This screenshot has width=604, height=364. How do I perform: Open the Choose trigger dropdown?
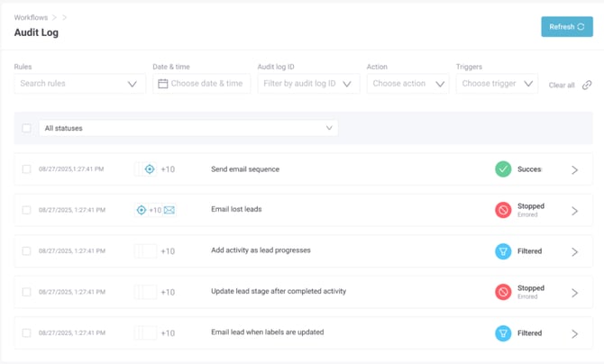point(497,84)
